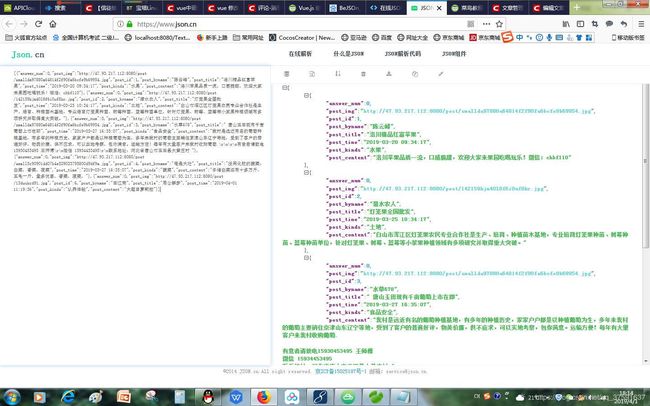This screenshot has width=650, height=406.
Task: Click the sort icon in JSON toolbar
Action: click(338, 74)
